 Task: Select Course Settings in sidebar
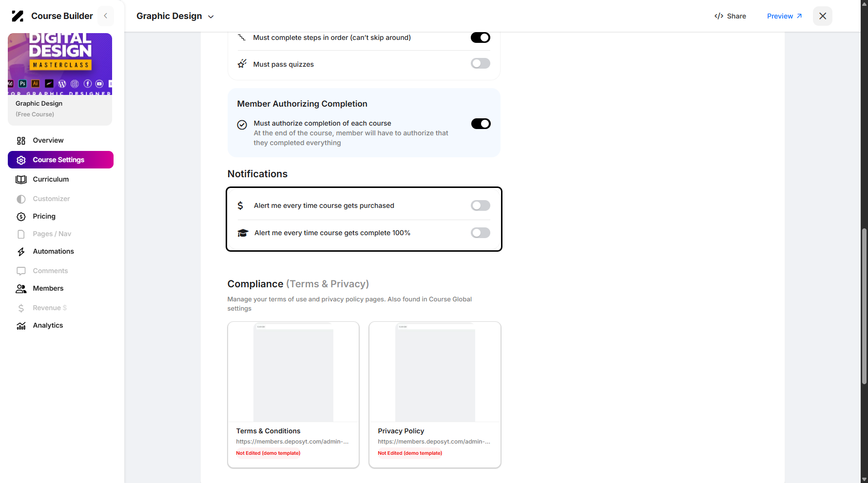60,160
